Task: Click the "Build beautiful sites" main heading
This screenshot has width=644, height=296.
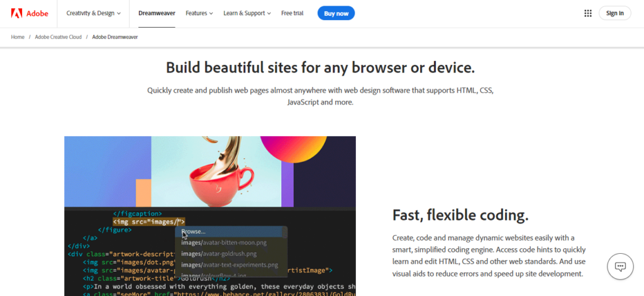Action: click(320, 67)
